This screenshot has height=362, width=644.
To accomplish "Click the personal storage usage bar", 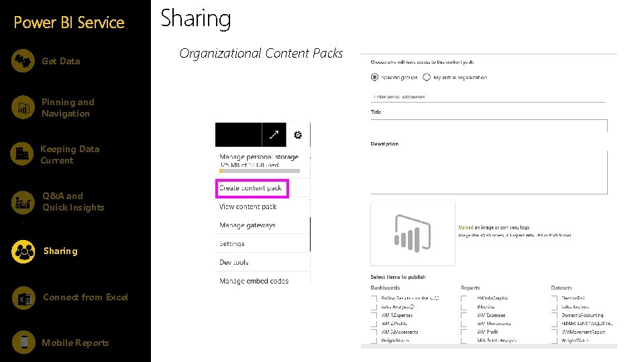I will (260, 171).
